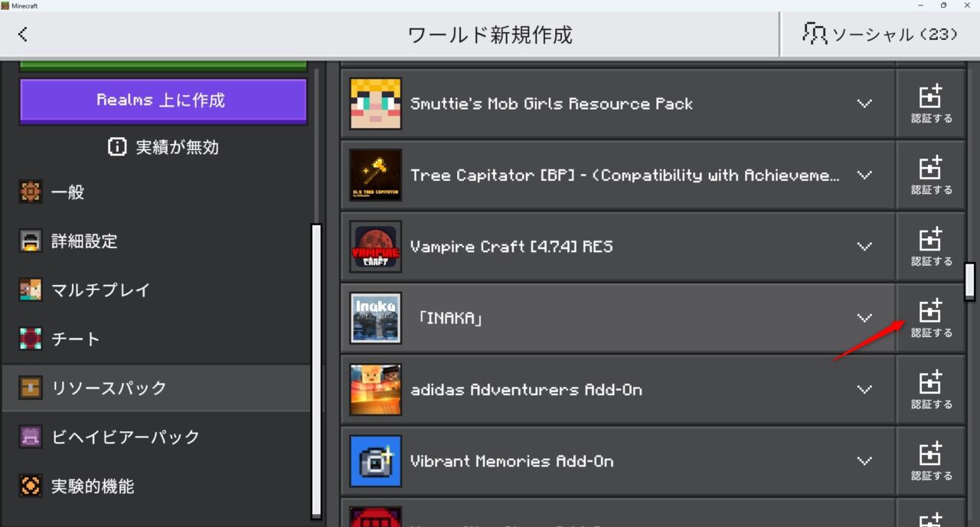
Task: Activate Smuttie's Mob Girls Resource Pack
Action: click(x=931, y=103)
